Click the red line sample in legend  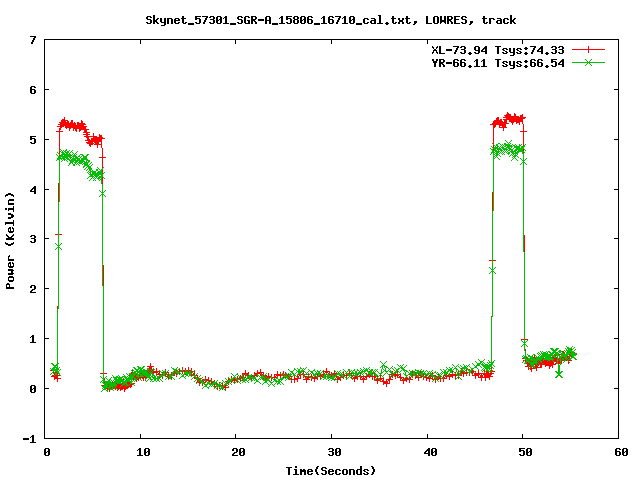click(588, 50)
